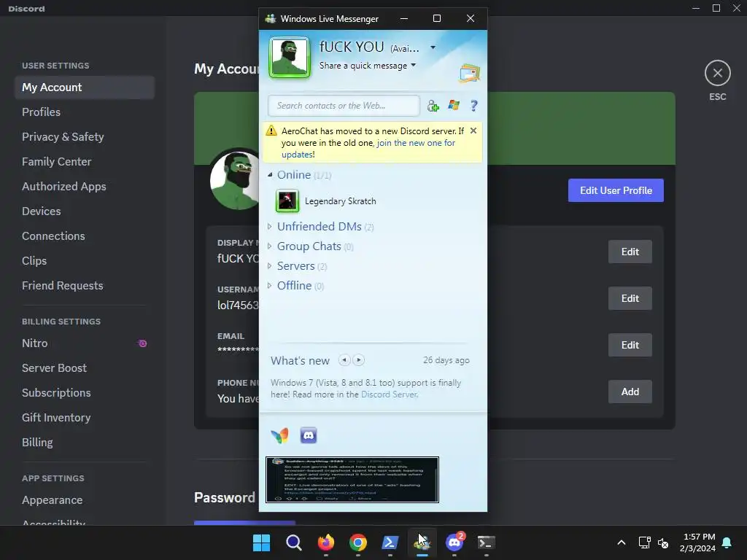747x560 pixels.
Task: Open taskbar Search
Action: pos(293,542)
